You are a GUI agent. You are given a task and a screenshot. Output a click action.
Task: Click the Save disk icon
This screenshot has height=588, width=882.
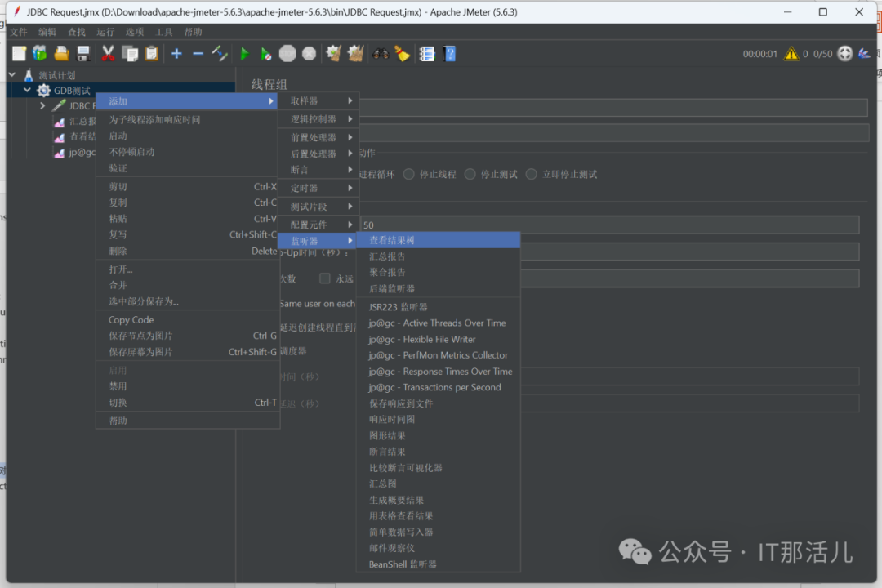(x=83, y=53)
